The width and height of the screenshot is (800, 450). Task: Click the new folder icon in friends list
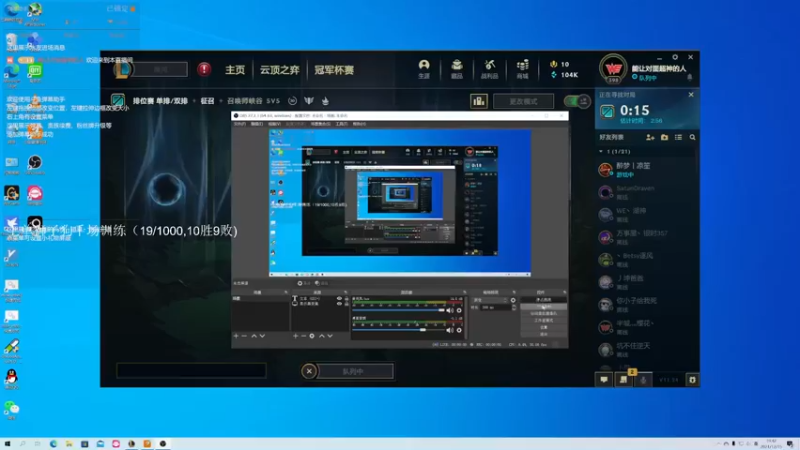point(664,137)
